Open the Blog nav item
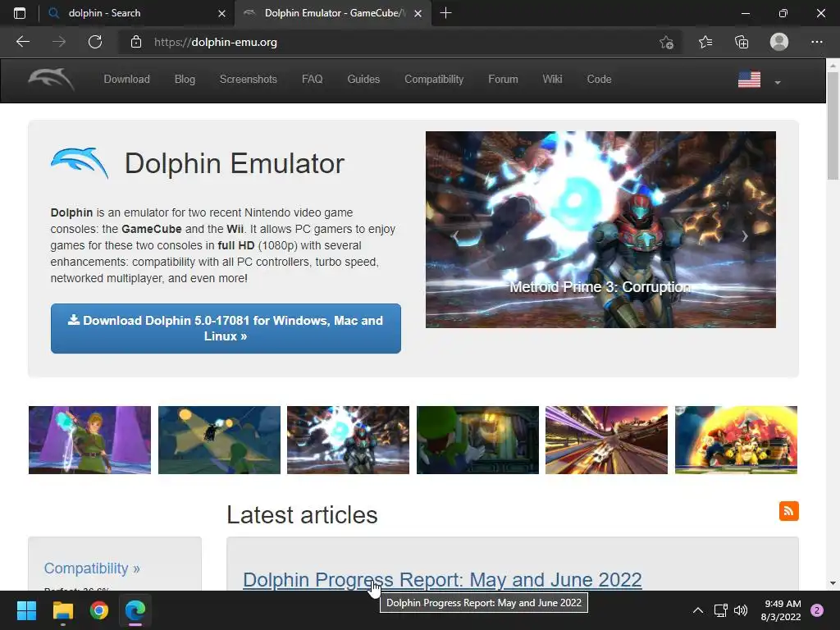Screen dimensions: 840x630 pyautogui.click(x=185, y=80)
